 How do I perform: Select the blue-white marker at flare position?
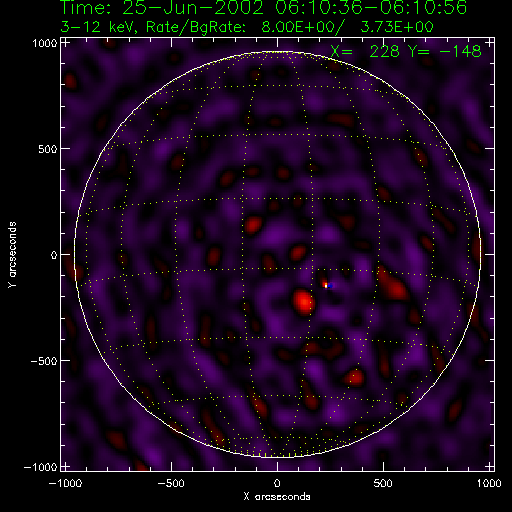point(328,285)
